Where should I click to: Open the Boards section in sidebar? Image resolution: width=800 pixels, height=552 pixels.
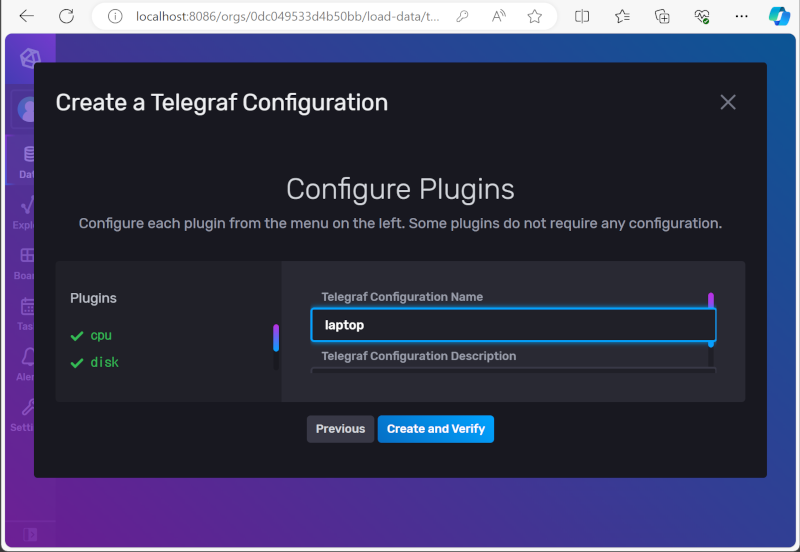(x=24, y=263)
